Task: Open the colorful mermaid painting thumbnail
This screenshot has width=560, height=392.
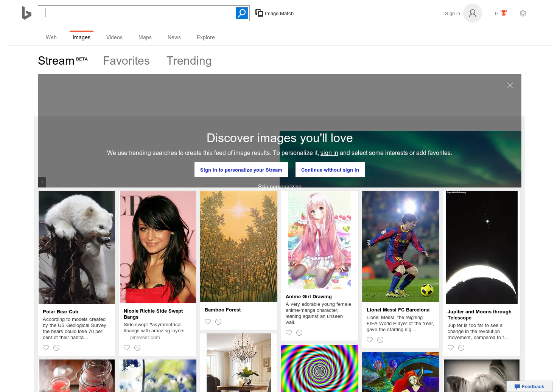Action: pyautogui.click(x=401, y=372)
